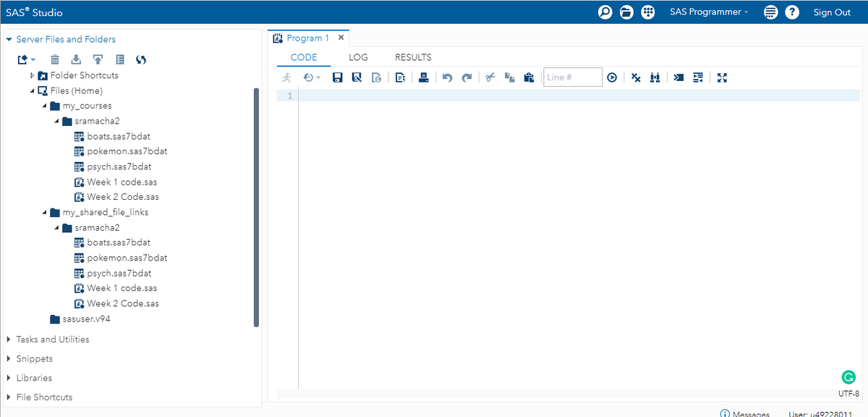The image size is (868, 417).
Task: Clear all code with the X icon
Action: (x=636, y=77)
